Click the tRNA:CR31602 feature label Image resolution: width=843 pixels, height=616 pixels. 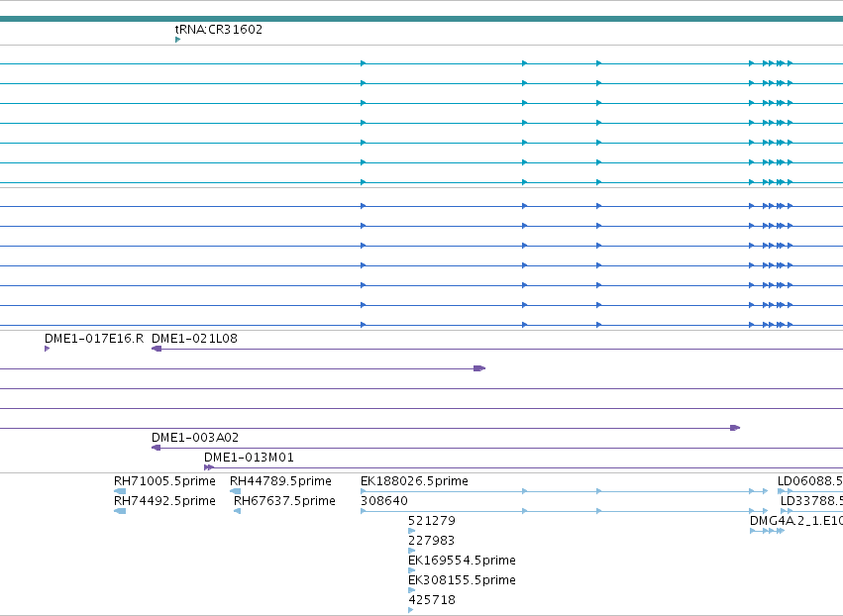(219, 30)
